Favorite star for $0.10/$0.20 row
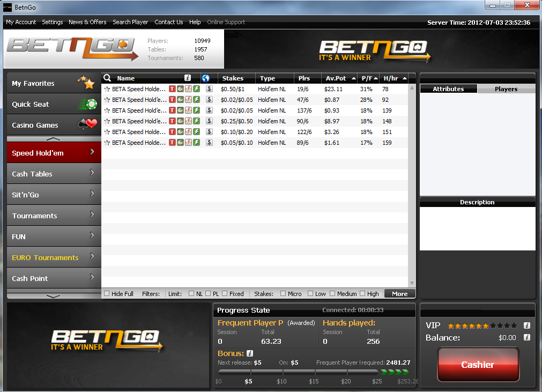 click(x=107, y=132)
